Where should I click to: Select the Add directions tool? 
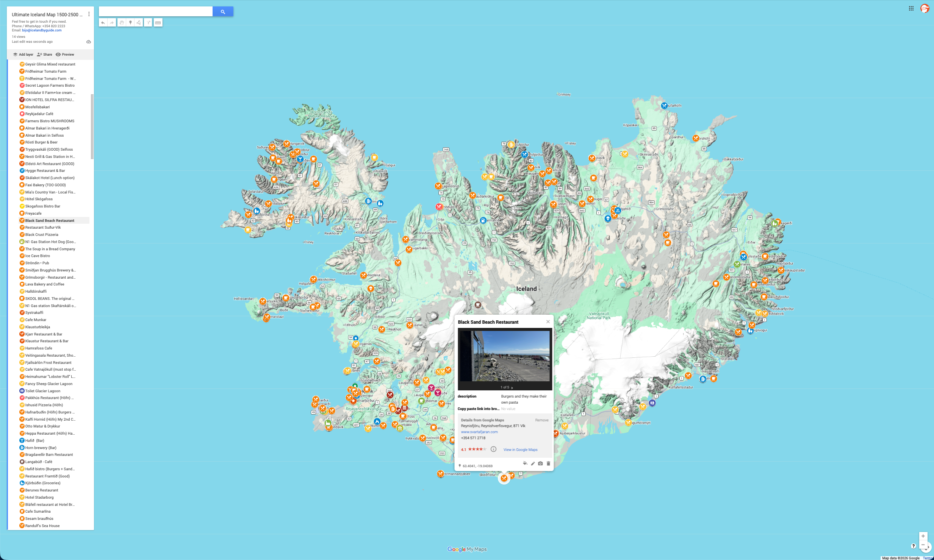pyautogui.click(x=149, y=23)
